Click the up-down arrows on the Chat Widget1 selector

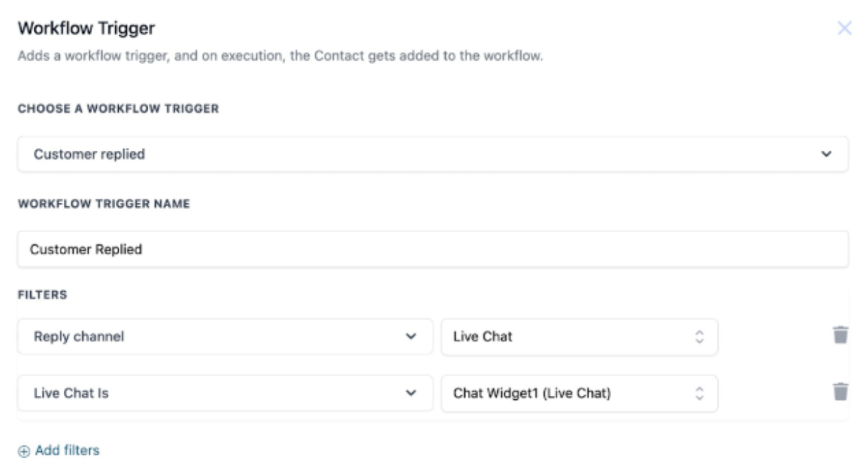pyautogui.click(x=699, y=393)
